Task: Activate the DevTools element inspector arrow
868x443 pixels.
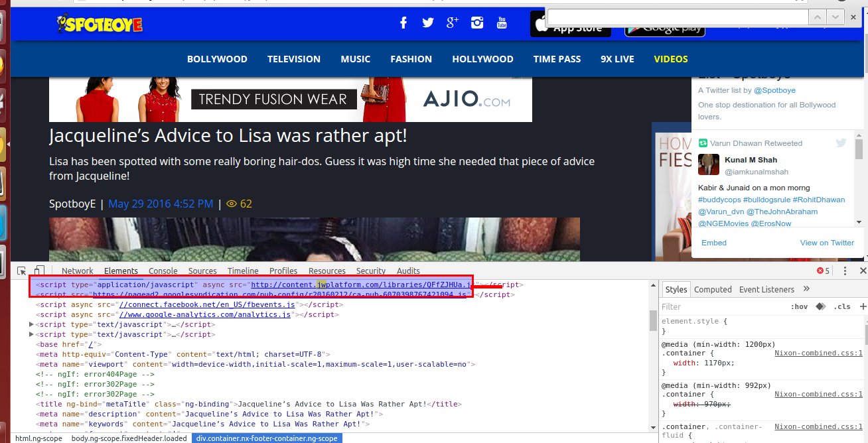Action: tap(22, 271)
